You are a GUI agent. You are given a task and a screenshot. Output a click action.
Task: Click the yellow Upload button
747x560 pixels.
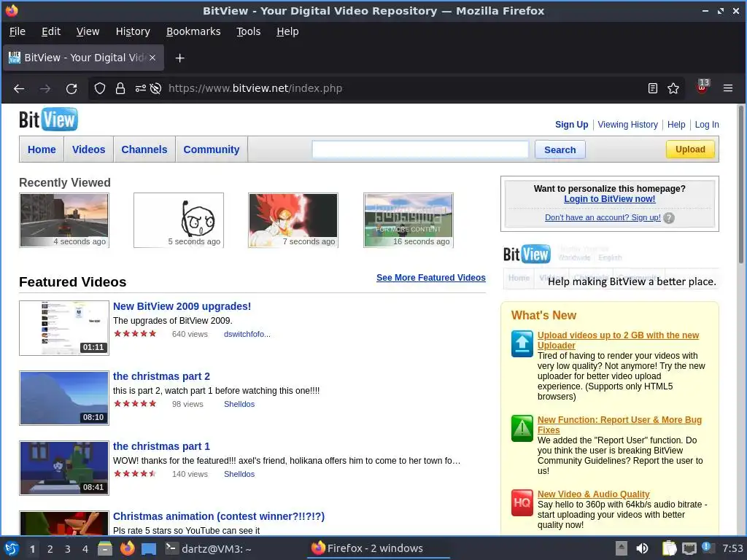690,149
